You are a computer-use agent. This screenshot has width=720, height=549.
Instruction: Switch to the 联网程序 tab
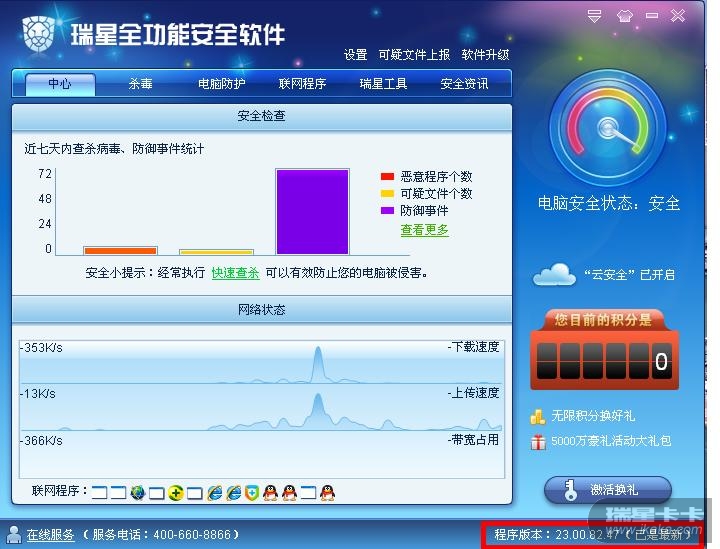point(302,84)
